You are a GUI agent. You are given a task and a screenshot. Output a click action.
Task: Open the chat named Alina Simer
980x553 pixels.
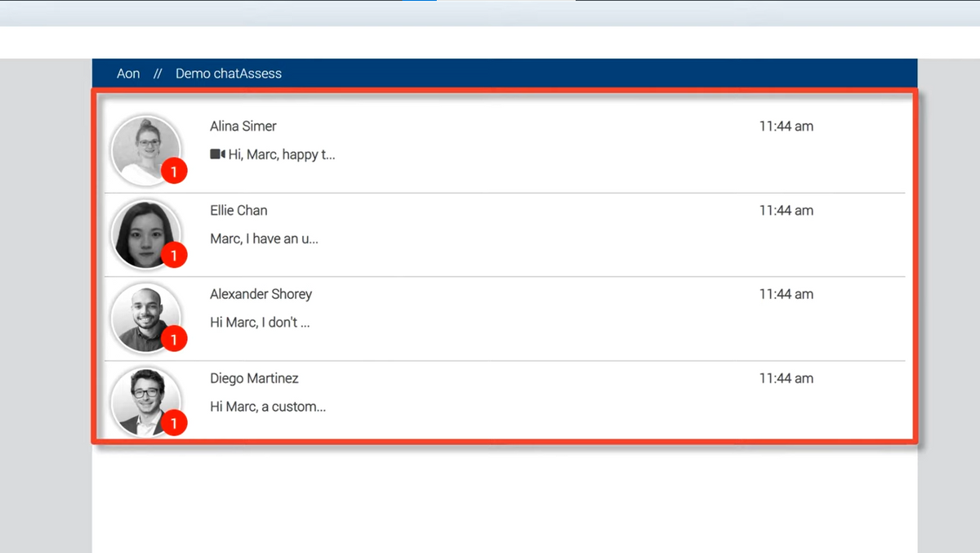[243, 127]
